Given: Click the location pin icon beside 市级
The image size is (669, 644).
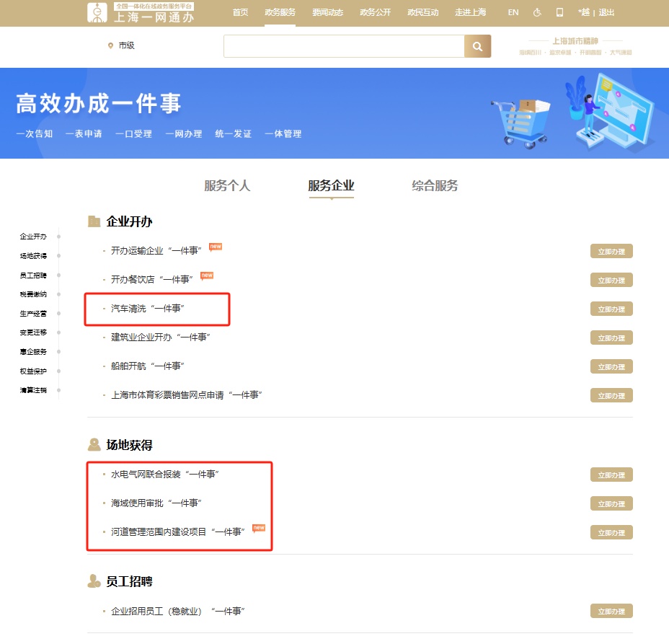Looking at the screenshot, I should pyautogui.click(x=110, y=45).
